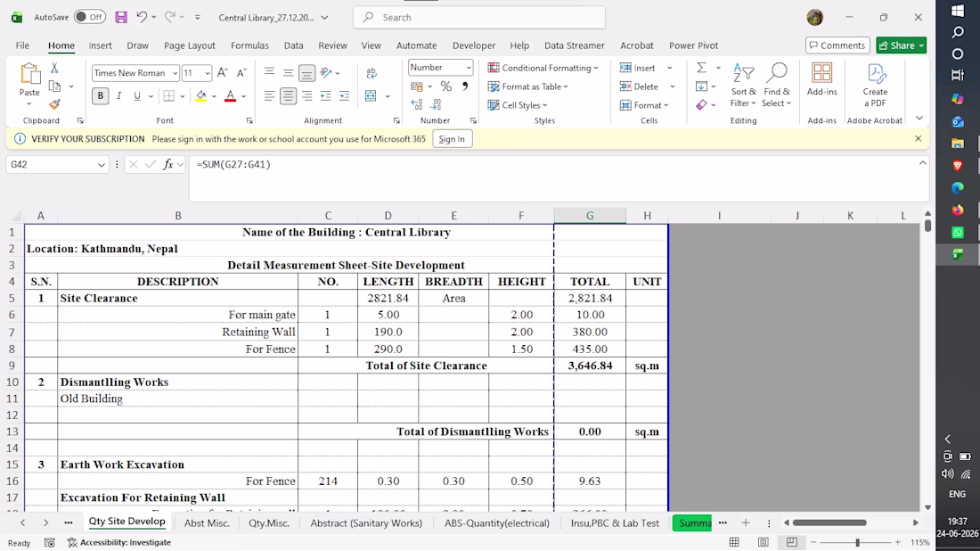980x551 pixels.
Task: Click the AutoSum sigma icon
Action: pos(701,68)
